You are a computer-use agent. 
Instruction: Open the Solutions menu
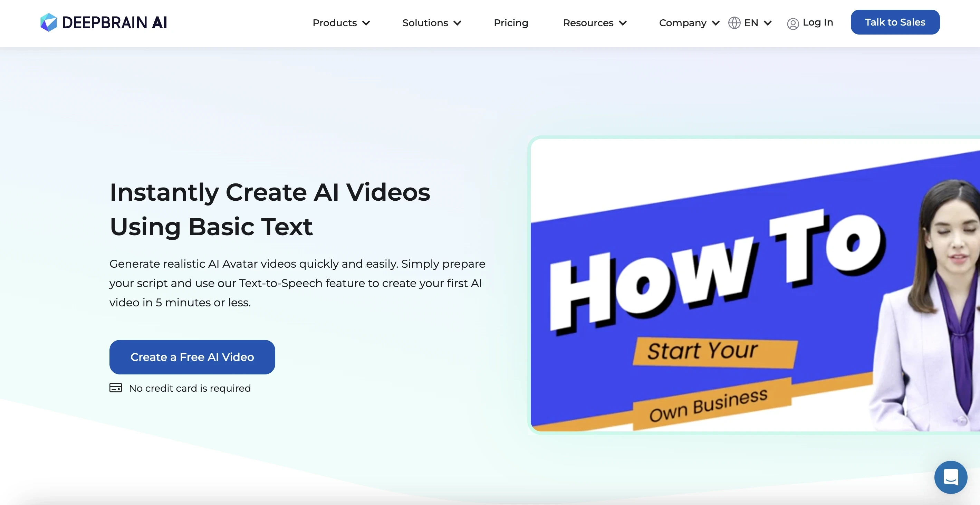(x=425, y=23)
